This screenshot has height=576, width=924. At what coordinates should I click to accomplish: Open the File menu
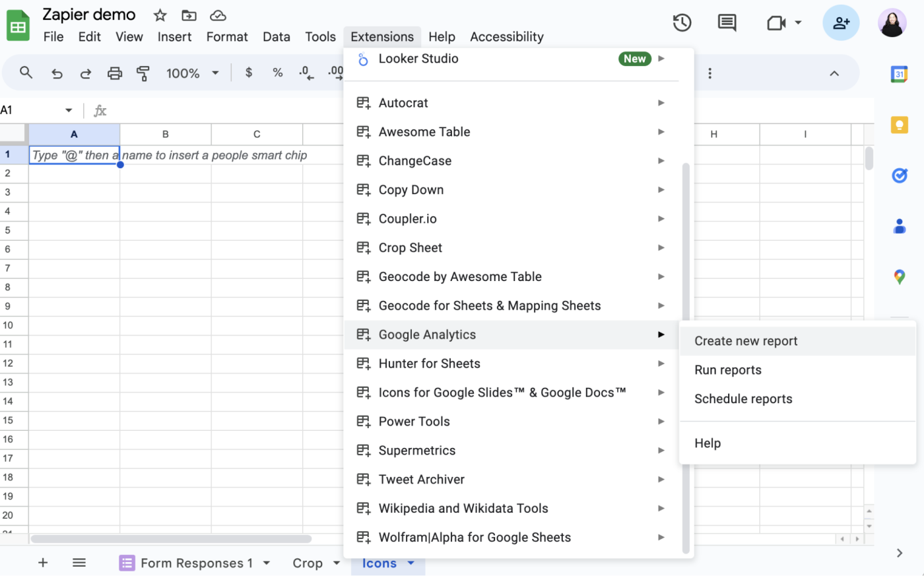[53, 37]
